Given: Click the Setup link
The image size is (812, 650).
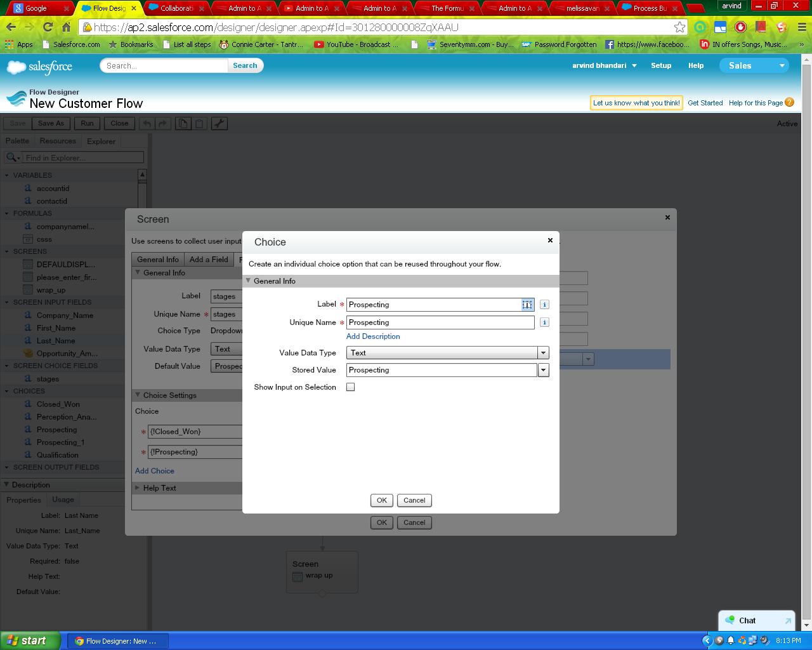Looking at the screenshot, I should (661, 65).
